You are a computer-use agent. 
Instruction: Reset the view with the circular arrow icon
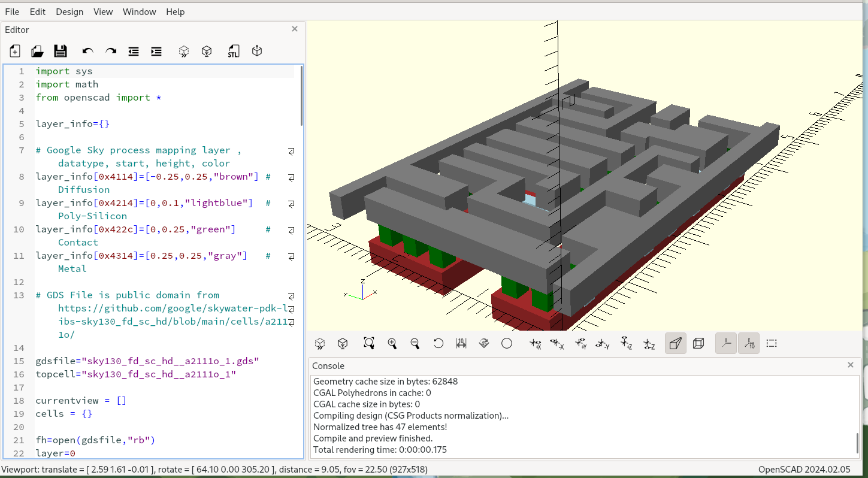pos(438,343)
